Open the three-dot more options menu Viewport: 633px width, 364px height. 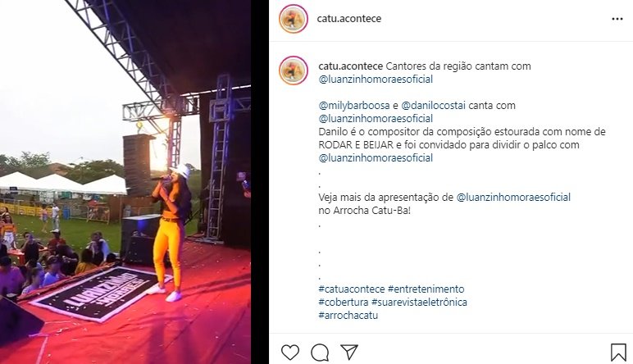[x=617, y=19]
